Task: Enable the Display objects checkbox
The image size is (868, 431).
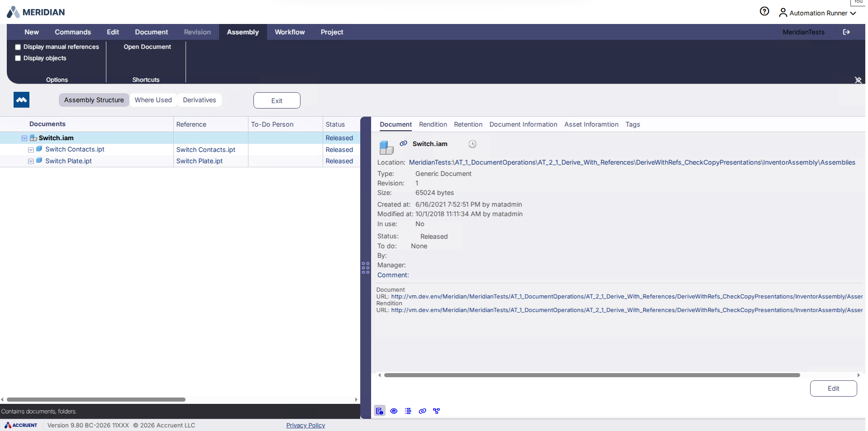Action: [18, 58]
